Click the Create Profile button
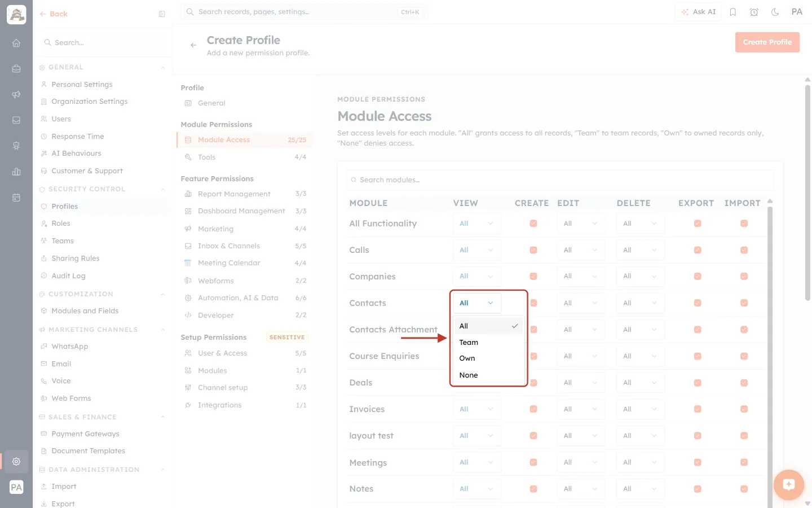Viewport: 812px width, 508px height. coord(767,42)
